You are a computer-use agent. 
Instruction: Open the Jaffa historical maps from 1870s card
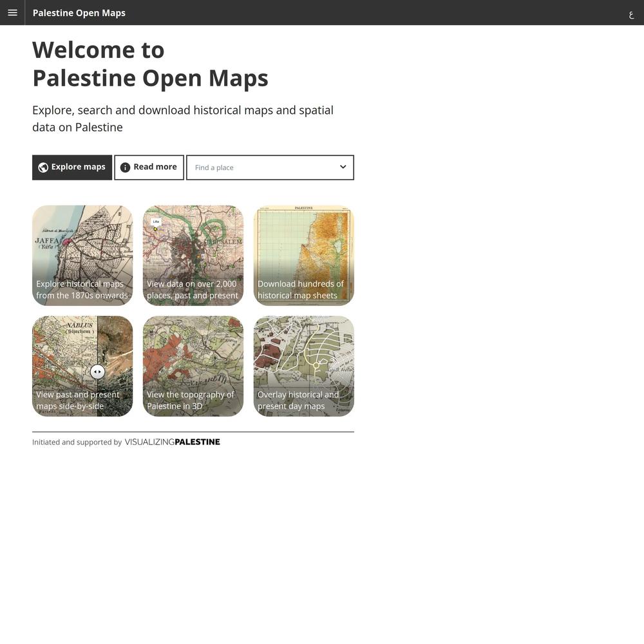[x=82, y=256]
